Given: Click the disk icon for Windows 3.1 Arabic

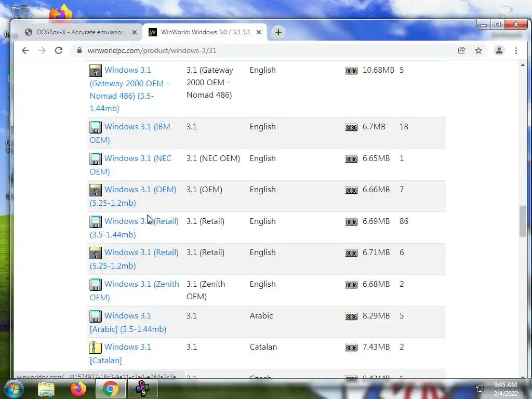Looking at the screenshot, I should [96, 316].
